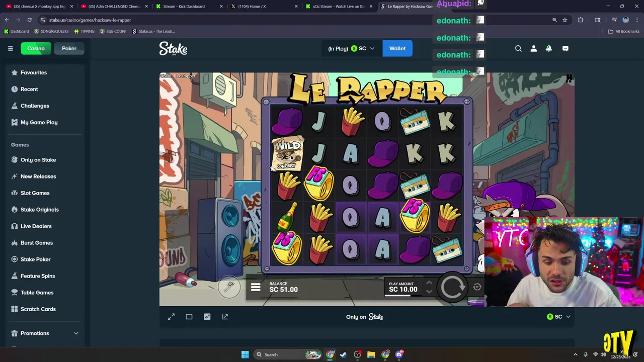The width and height of the screenshot is (644, 362).
Task: Open the SONGREQUESTS bookmark
Action: (51, 31)
